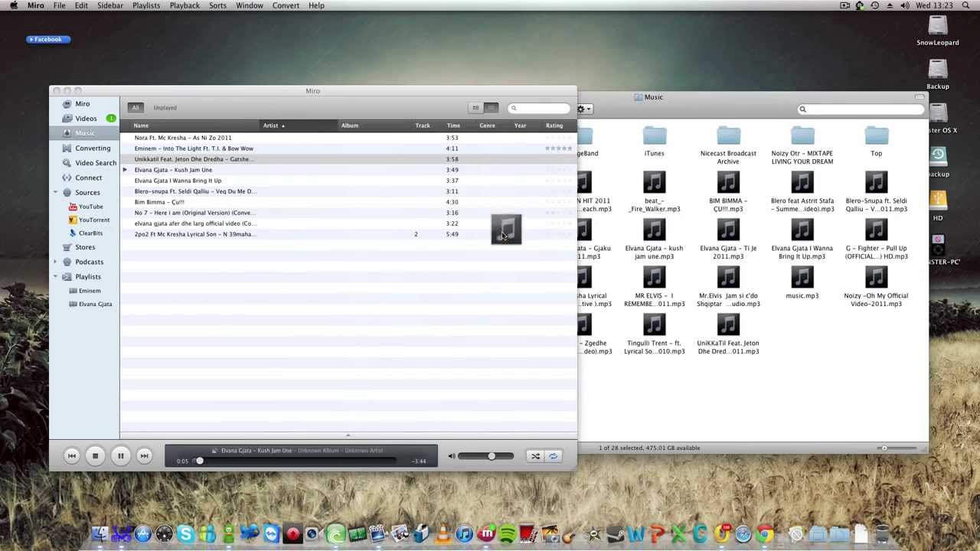Screen dimensions: 980x551
Task: Open the Playback menu
Action: coord(185,5)
